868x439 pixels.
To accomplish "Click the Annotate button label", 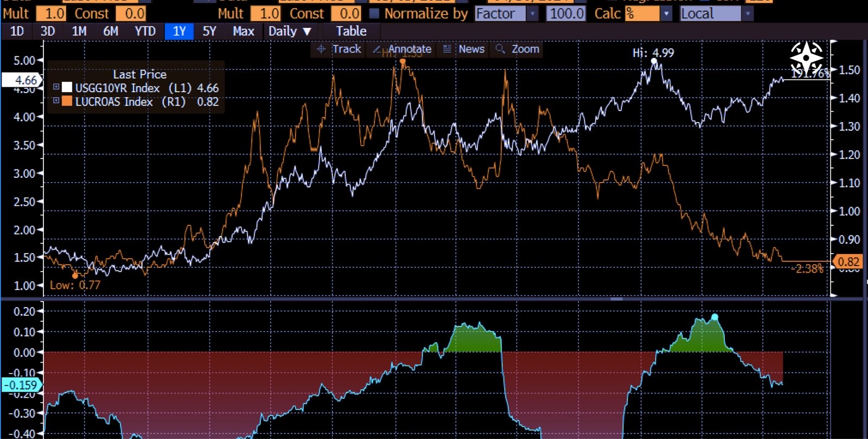I will 410,49.
